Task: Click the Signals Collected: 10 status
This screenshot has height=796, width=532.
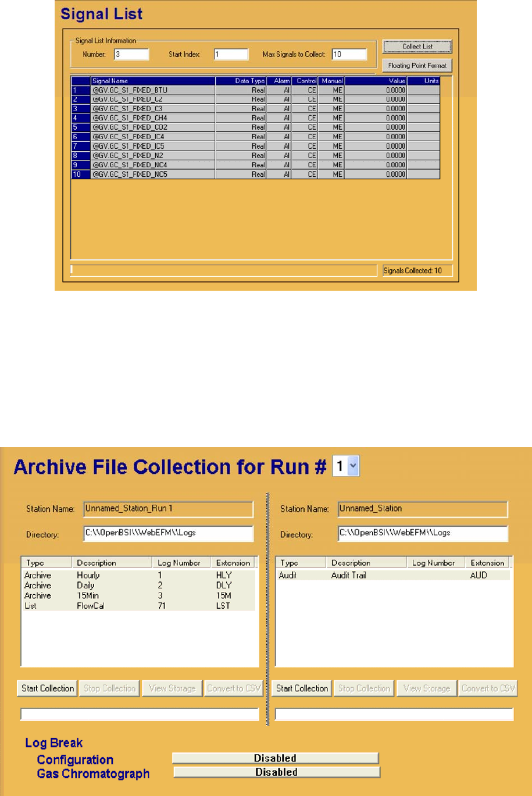Action: tap(417, 270)
